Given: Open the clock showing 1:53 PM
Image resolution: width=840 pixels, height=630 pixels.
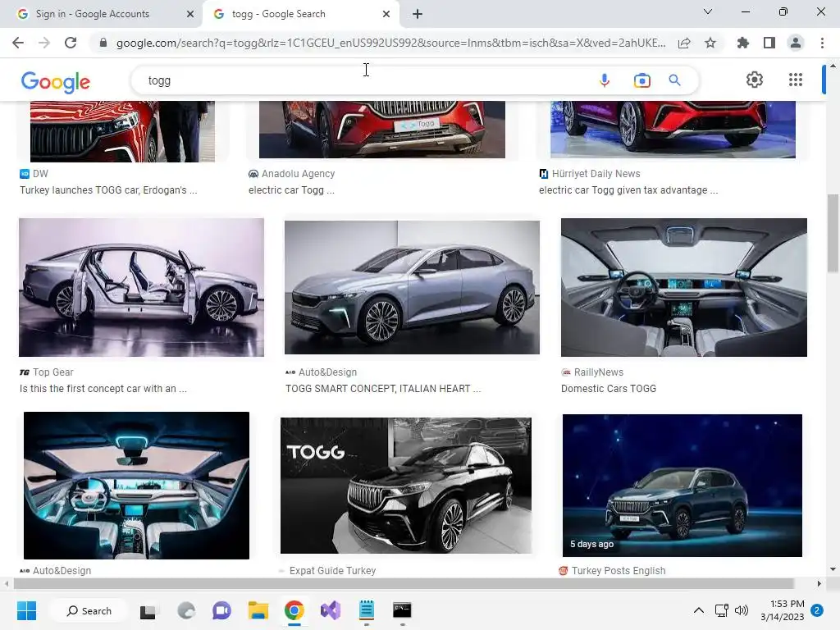Looking at the screenshot, I should point(782,610).
